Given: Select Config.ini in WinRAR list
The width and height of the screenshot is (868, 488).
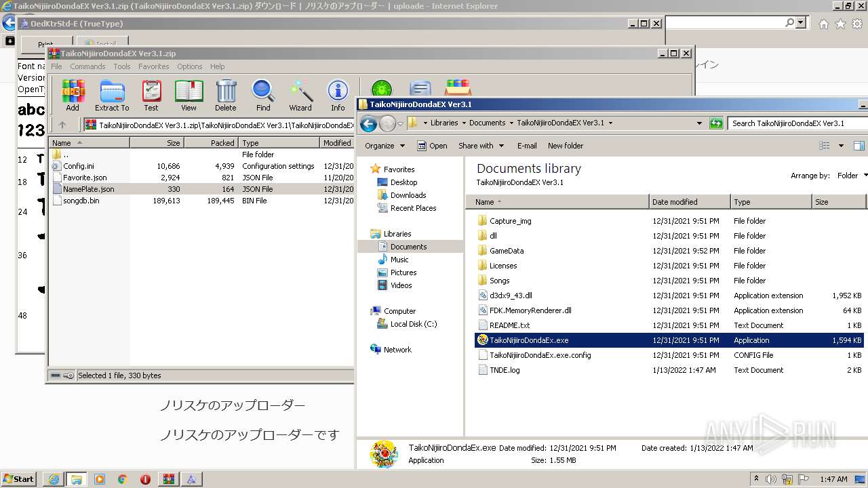Looking at the screenshot, I should (x=79, y=166).
